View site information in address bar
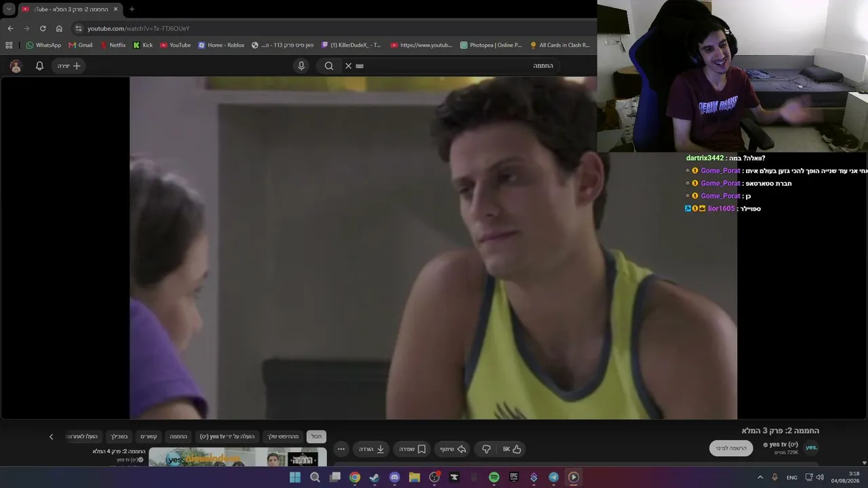 tap(79, 28)
